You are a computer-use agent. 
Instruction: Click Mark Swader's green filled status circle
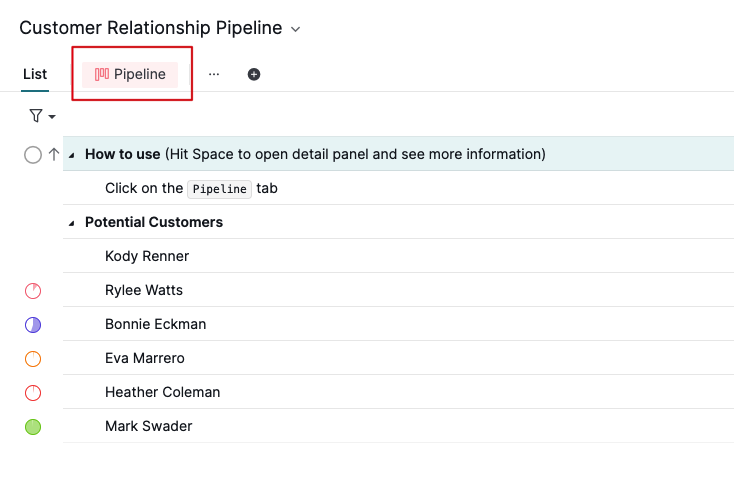(x=33, y=427)
